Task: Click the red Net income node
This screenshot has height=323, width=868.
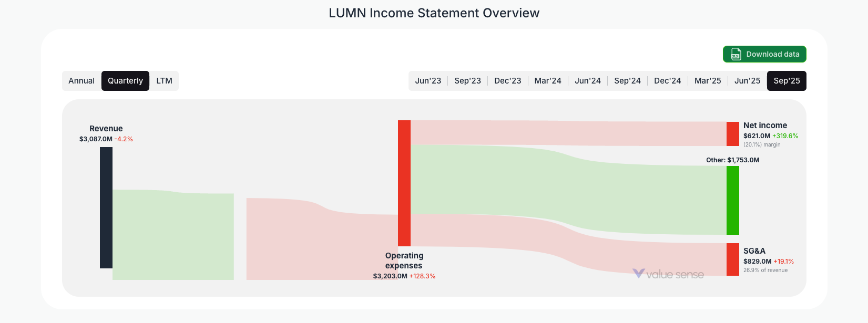Action: coord(733,134)
